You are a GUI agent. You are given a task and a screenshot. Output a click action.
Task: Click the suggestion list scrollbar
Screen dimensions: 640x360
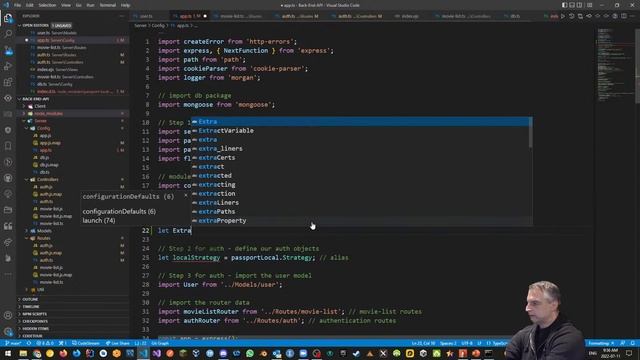tap(531, 133)
